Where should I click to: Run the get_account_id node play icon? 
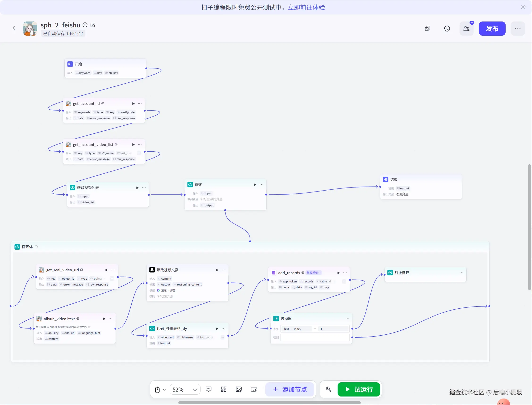[133, 104]
